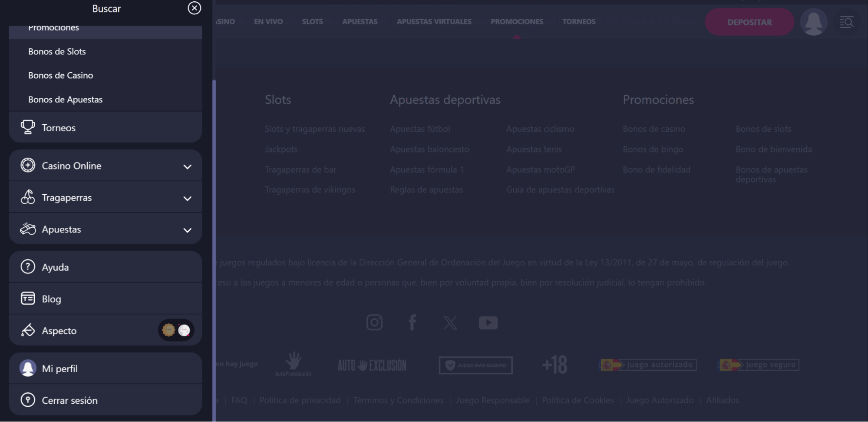The height and width of the screenshot is (422, 868).
Task: Click the DEPOSITAR button
Action: pyautogui.click(x=749, y=22)
